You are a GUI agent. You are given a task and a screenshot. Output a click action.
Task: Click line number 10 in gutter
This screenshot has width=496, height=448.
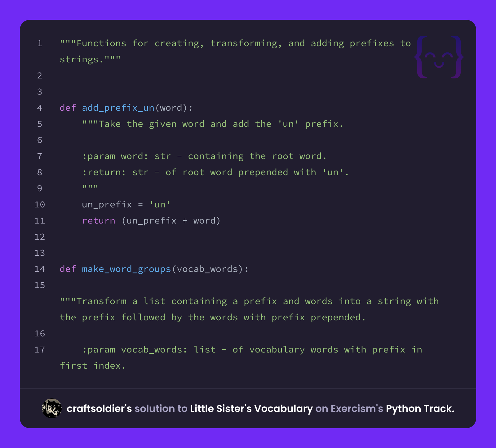(x=40, y=204)
